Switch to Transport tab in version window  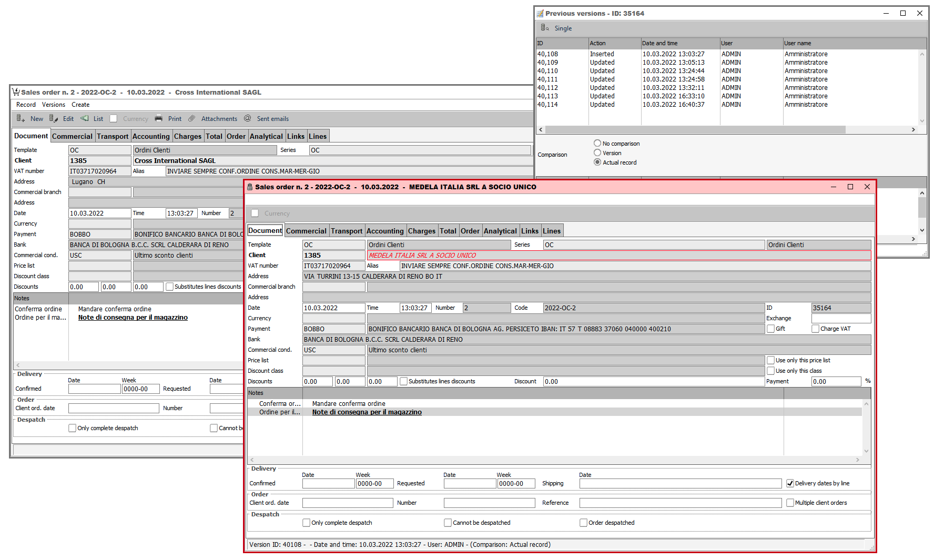pos(347,231)
